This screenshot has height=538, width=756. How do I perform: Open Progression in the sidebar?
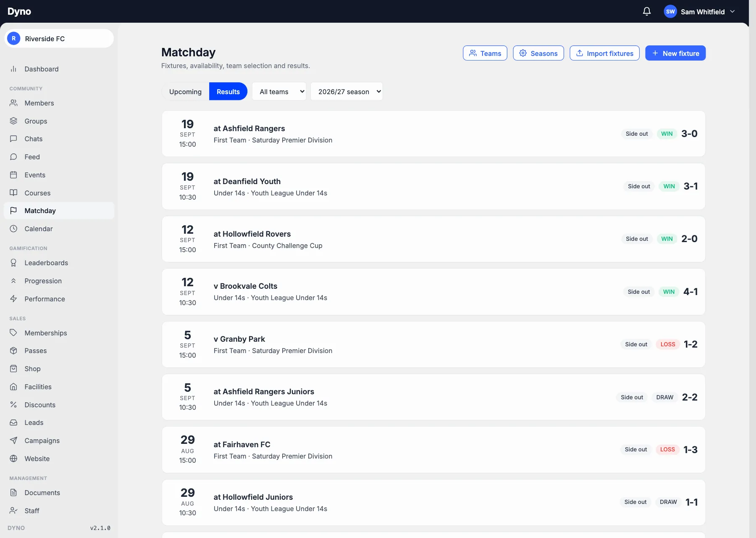(59, 281)
